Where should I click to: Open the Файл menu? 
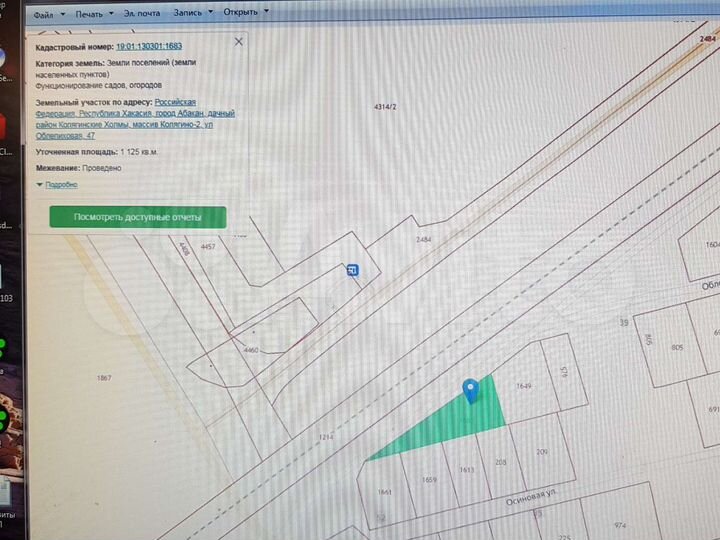(x=47, y=15)
